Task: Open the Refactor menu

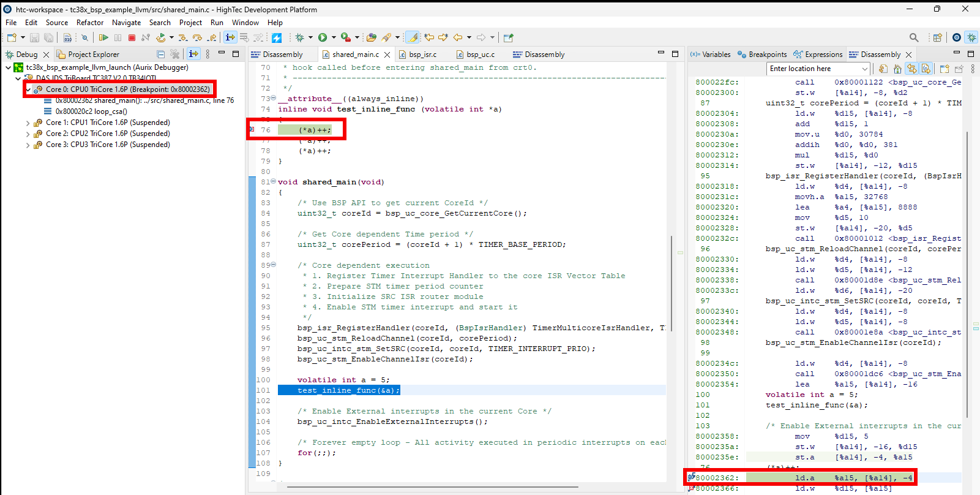Action: coord(90,23)
